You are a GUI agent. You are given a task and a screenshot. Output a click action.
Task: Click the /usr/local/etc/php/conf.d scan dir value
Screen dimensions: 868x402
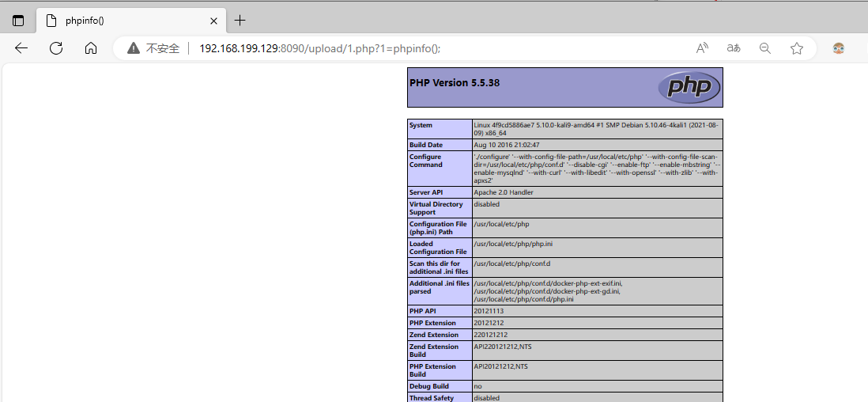point(512,264)
